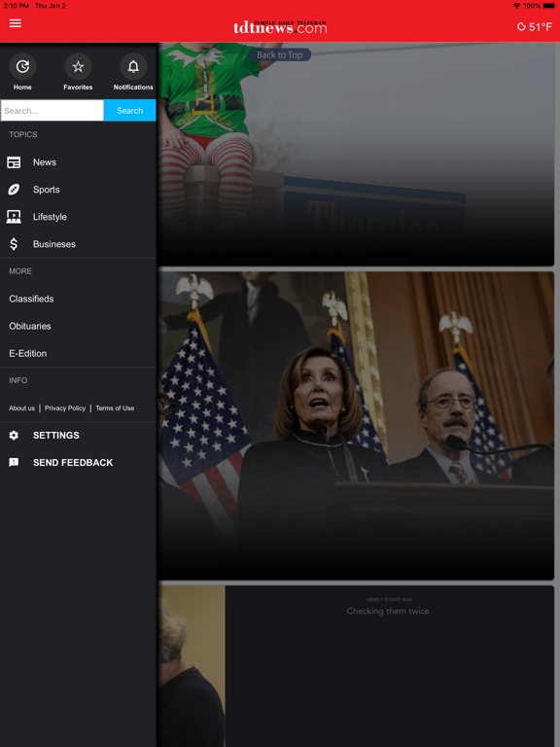Screen dimensions: 560x747
Task: Open the Terms of Use link
Action: coord(115,409)
